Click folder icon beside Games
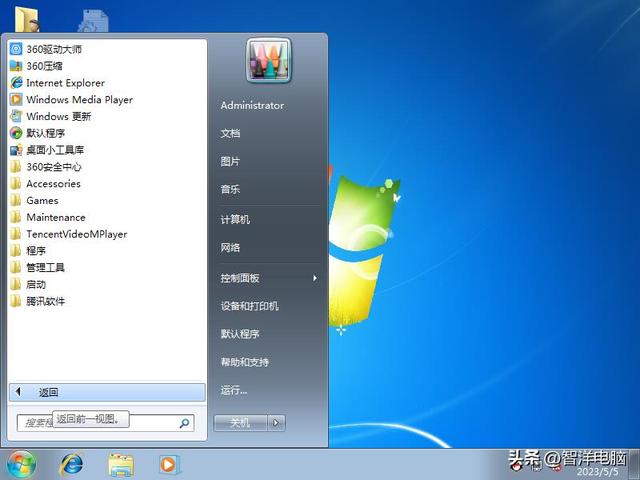640x480 pixels. click(x=16, y=200)
